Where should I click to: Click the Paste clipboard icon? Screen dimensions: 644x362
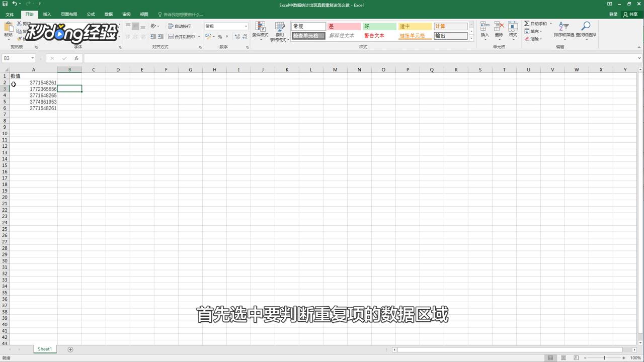point(8,27)
